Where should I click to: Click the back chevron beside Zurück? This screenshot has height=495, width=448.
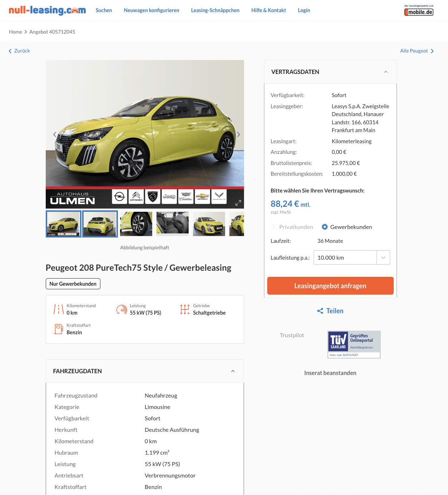(x=10, y=51)
